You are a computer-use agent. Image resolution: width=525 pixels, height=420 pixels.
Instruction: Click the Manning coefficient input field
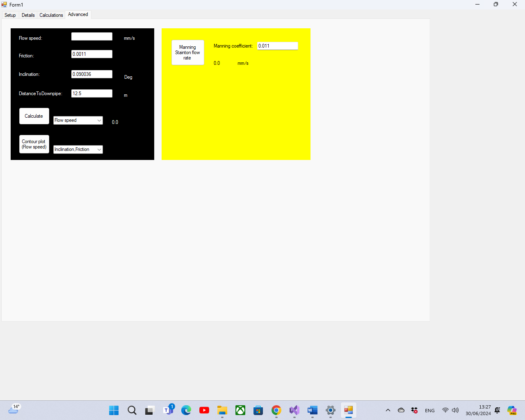(x=277, y=46)
